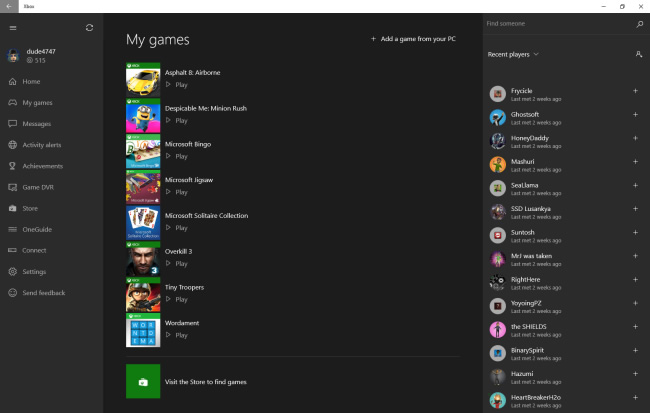Add the SHIELDS as a friend
This screenshot has height=413, width=650.
pyautogui.click(x=635, y=327)
